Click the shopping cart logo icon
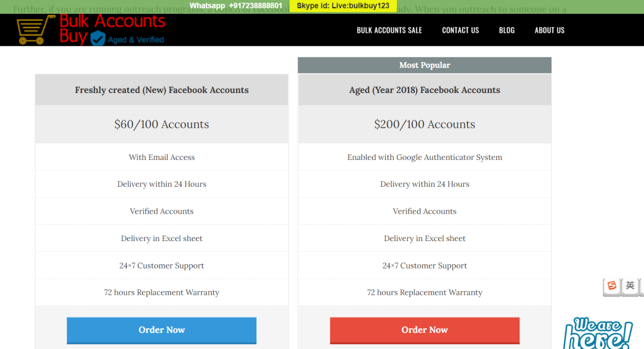 coord(36,30)
